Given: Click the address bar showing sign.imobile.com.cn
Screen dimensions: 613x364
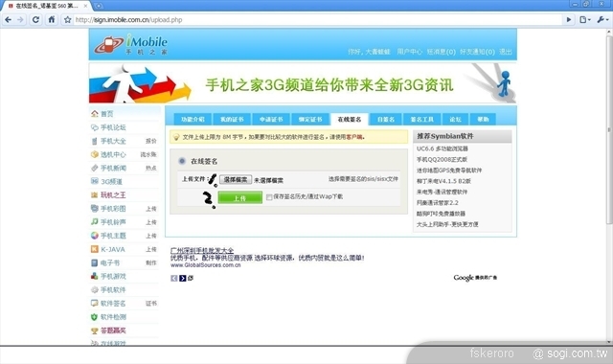Looking at the screenshot, I should pyautogui.click(x=317, y=19).
